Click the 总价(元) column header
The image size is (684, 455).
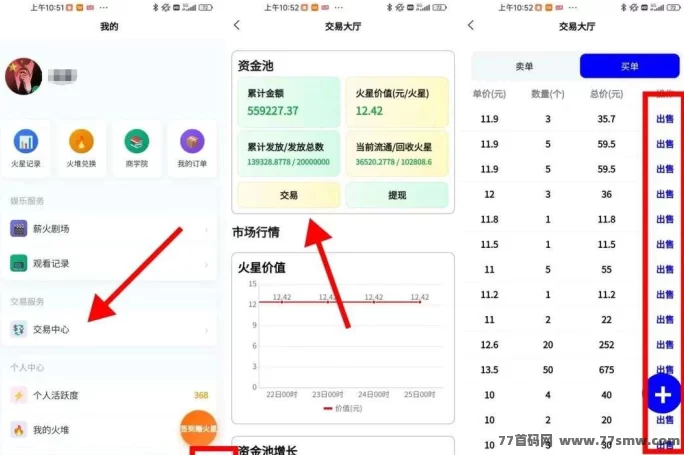606,94
